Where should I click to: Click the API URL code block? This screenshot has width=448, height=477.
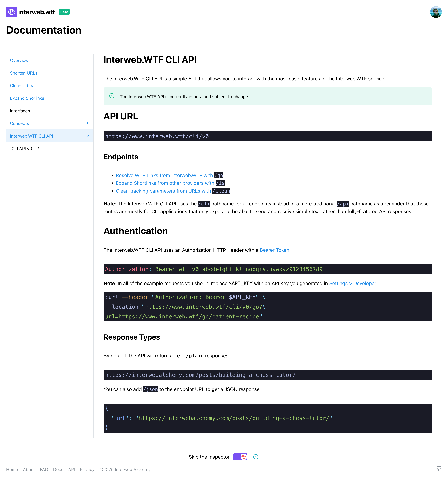(x=267, y=136)
